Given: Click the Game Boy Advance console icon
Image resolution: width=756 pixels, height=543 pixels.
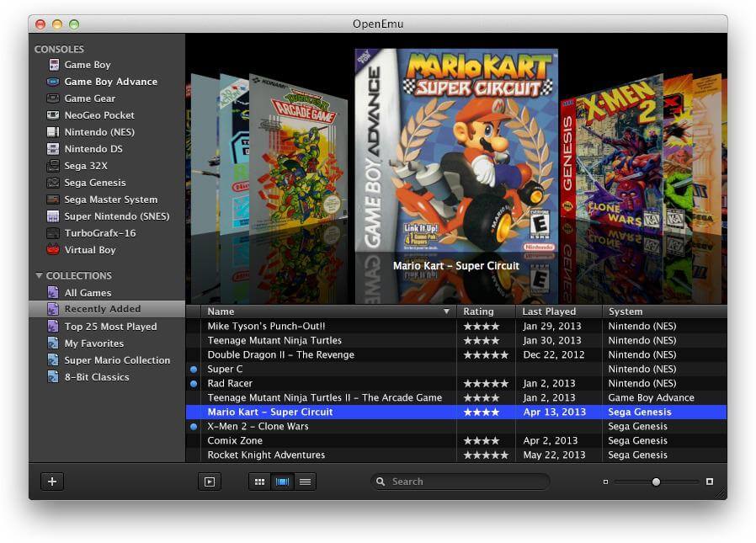Looking at the screenshot, I should 53,82.
